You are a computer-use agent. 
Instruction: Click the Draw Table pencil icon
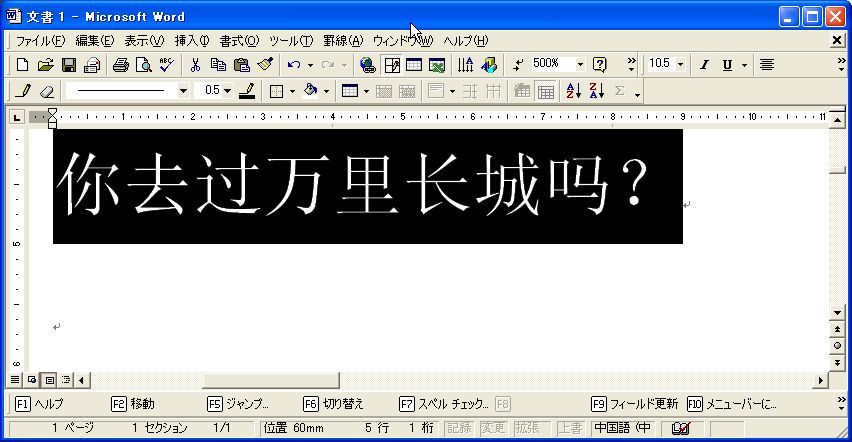(x=24, y=91)
